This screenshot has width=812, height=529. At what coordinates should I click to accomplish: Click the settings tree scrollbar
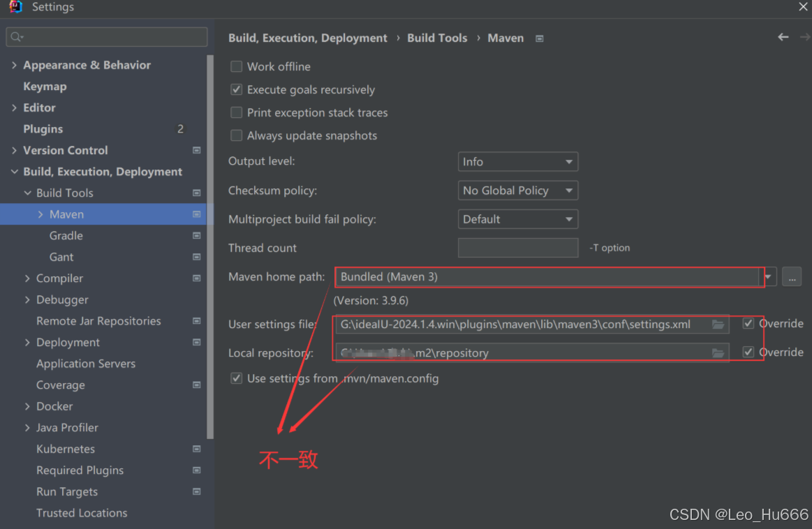209,247
